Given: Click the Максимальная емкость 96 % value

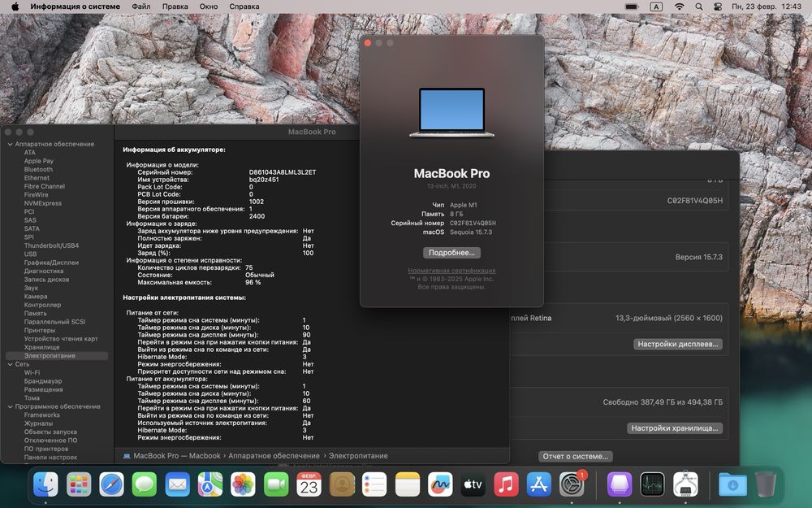Looking at the screenshot, I should coord(253,283).
